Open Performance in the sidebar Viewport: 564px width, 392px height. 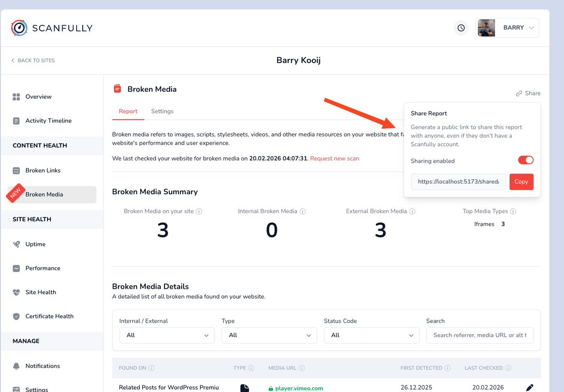click(x=43, y=268)
